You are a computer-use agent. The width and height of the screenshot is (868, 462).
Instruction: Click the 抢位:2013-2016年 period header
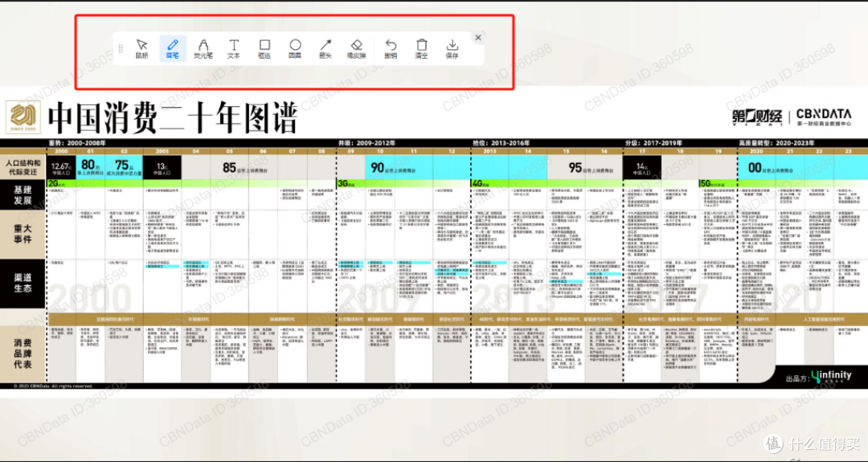(501, 143)
